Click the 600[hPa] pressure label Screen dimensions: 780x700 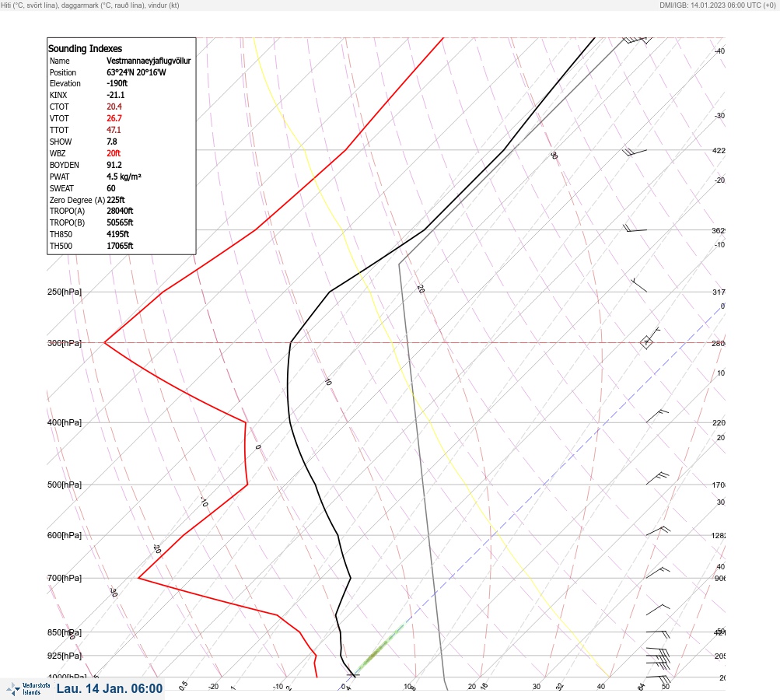point(65,535)
